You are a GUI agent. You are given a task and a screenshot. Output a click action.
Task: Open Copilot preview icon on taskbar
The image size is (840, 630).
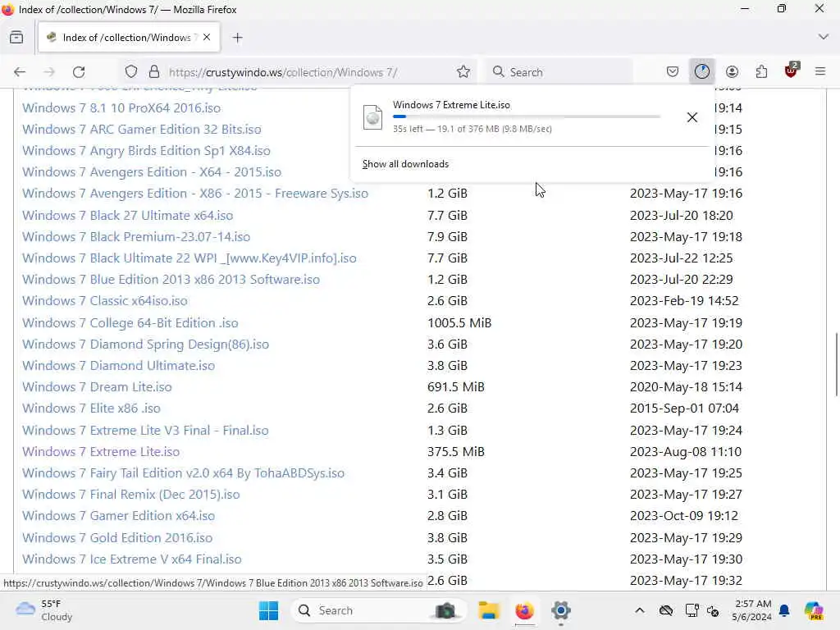click(x=814, y=610)
